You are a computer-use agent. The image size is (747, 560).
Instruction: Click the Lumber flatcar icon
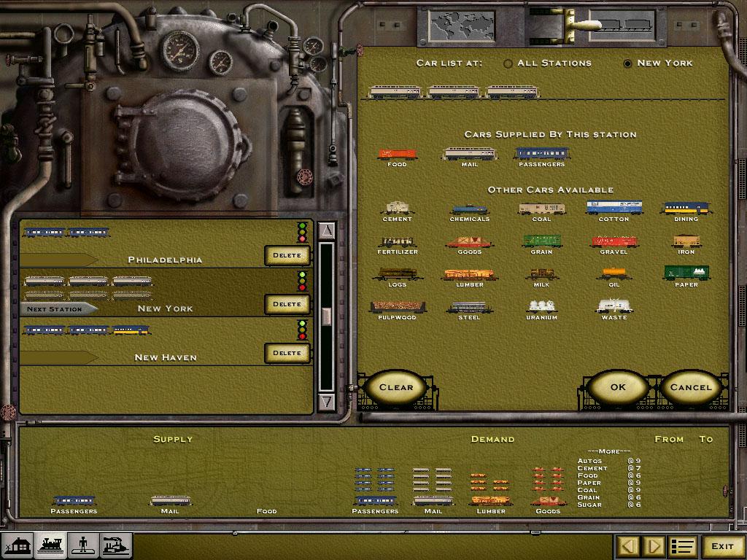click(x=469, y=275)
